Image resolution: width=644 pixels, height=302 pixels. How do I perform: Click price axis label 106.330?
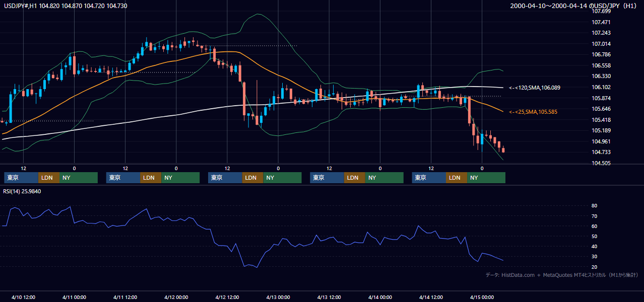[601, 76]
